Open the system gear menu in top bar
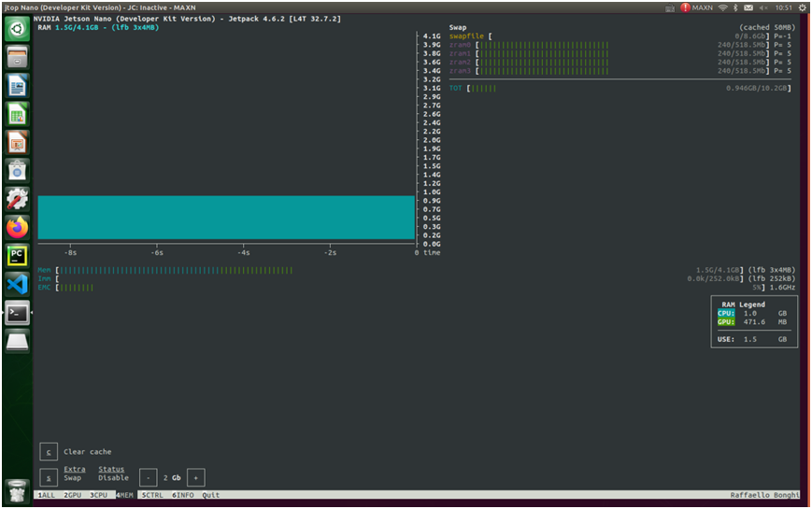 (x=802, y=7)
